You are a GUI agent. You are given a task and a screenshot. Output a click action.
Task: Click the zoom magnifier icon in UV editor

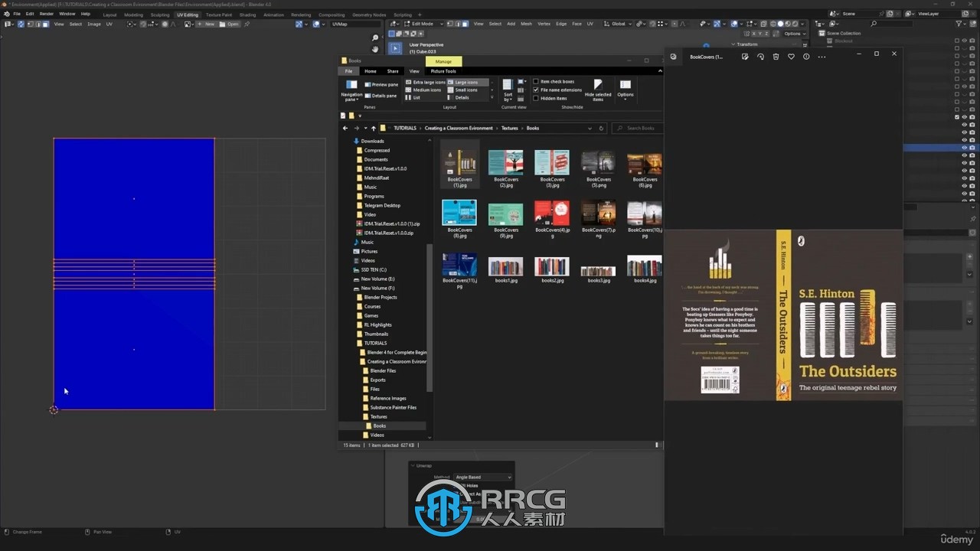click(x=375, y=37)
